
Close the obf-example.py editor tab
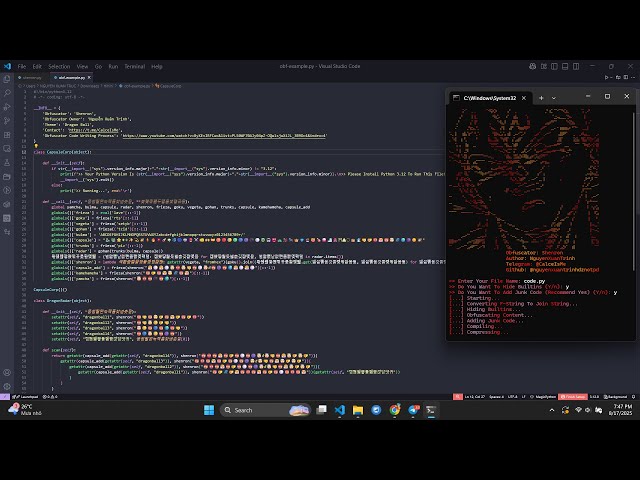click(89, 77)
